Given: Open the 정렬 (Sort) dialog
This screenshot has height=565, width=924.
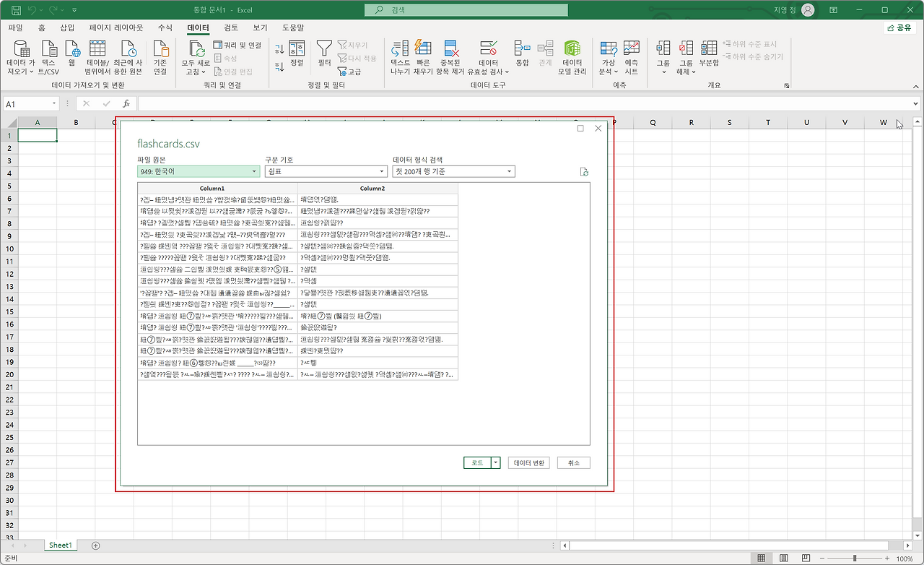Looking at the screenshot, I should tap(297, 53).
